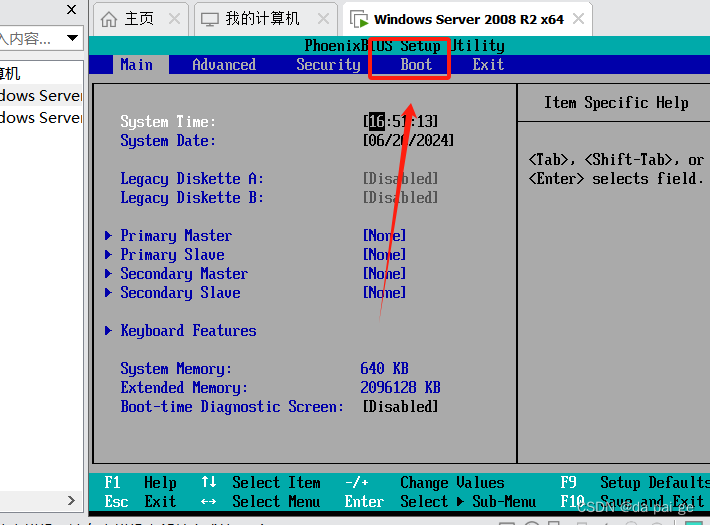
Task: Switch to the 我的计算机 tab
Action: pyautogui.click(x=266, y=19)
